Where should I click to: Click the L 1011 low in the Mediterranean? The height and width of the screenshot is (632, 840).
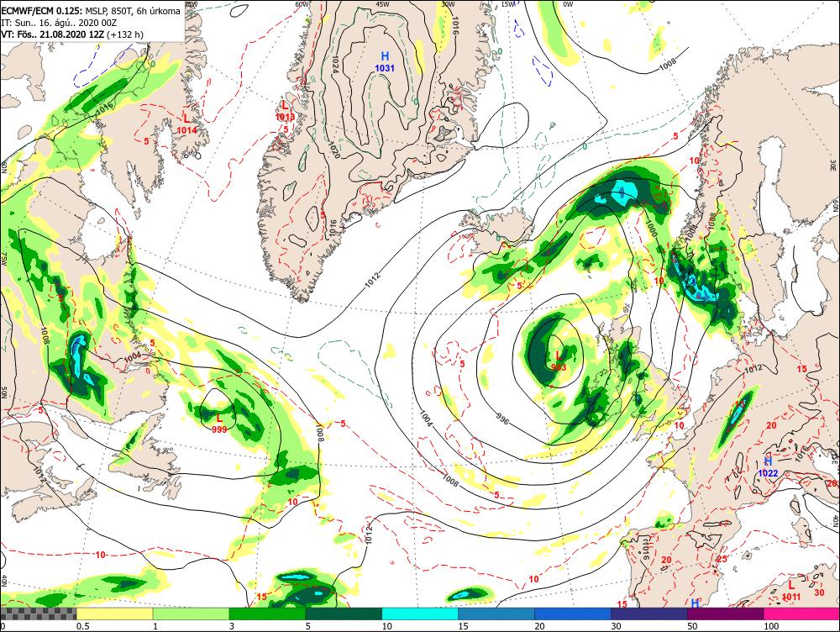(x=791, y=591)
